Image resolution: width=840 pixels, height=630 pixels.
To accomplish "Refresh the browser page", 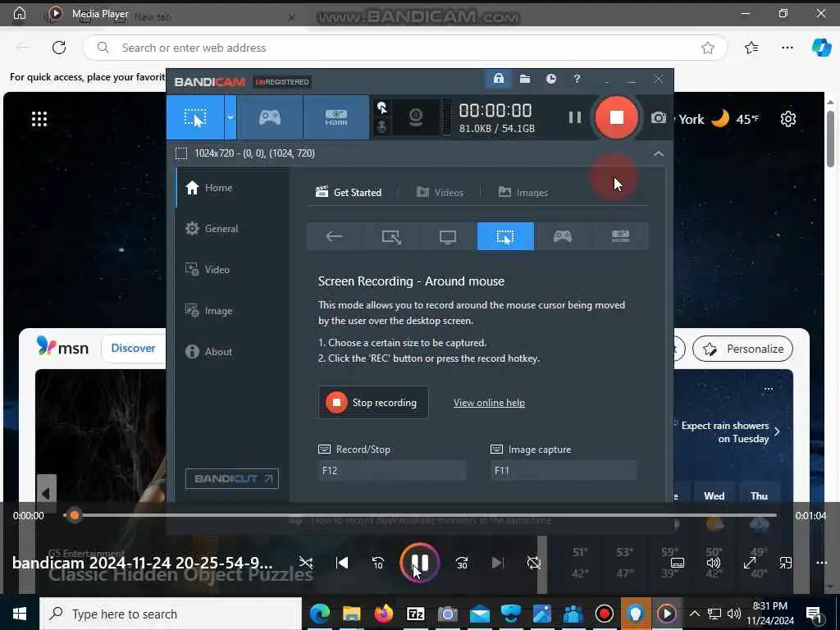I will [59, 48].
